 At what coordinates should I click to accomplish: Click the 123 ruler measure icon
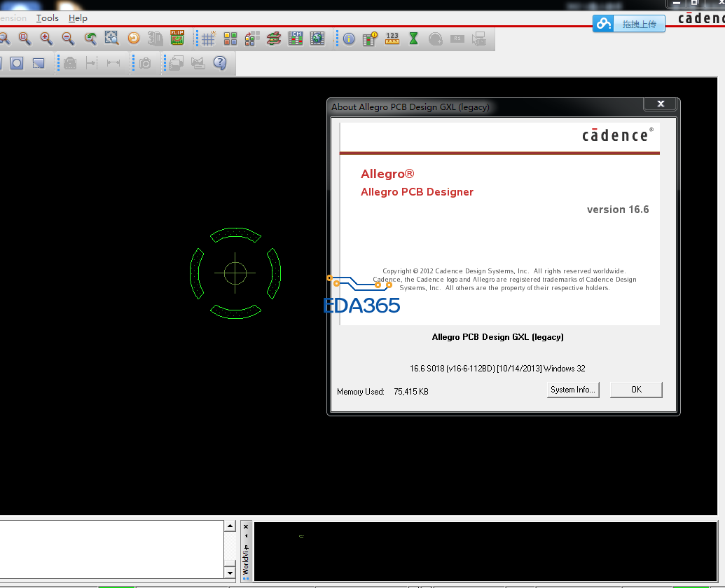click(x=392, y=39)
